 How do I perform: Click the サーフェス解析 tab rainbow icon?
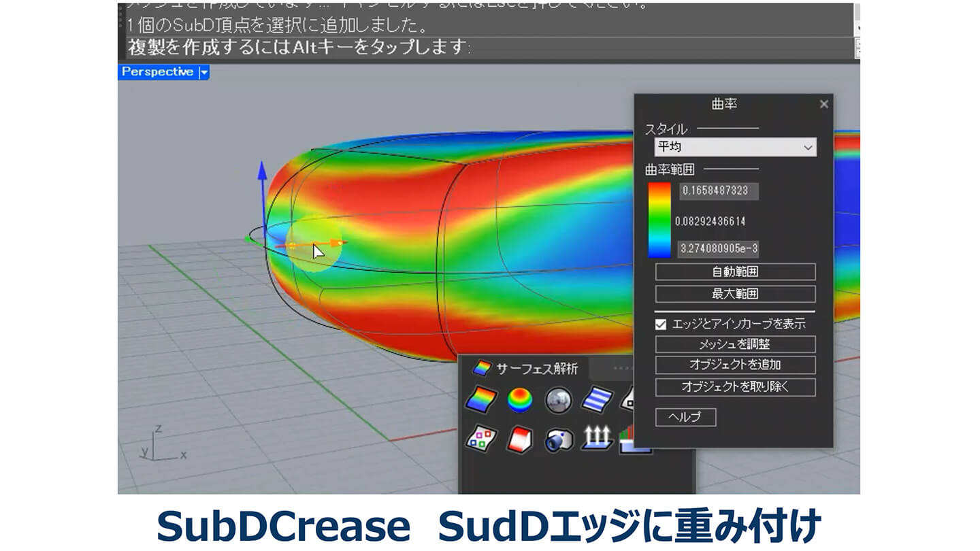point(483,369)
